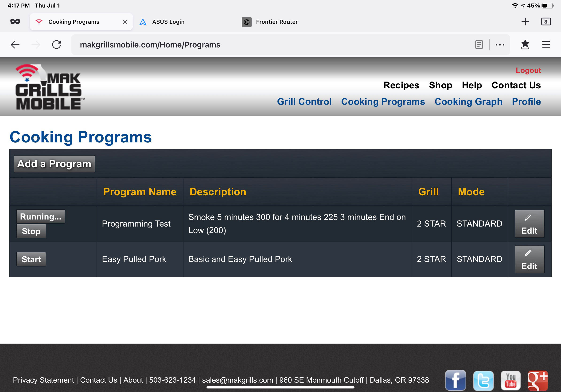Open the Facebook social icon
This screenshot has width=561, height=392.
point(456,380)
